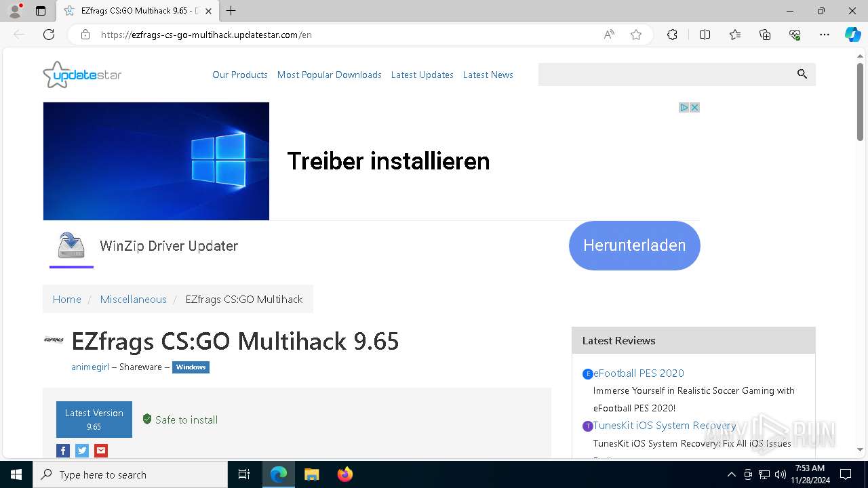Open Copilot sidebar icon
Image resolution: width=868 pixels, height=488 pixels.
click(x=852, y=35)
